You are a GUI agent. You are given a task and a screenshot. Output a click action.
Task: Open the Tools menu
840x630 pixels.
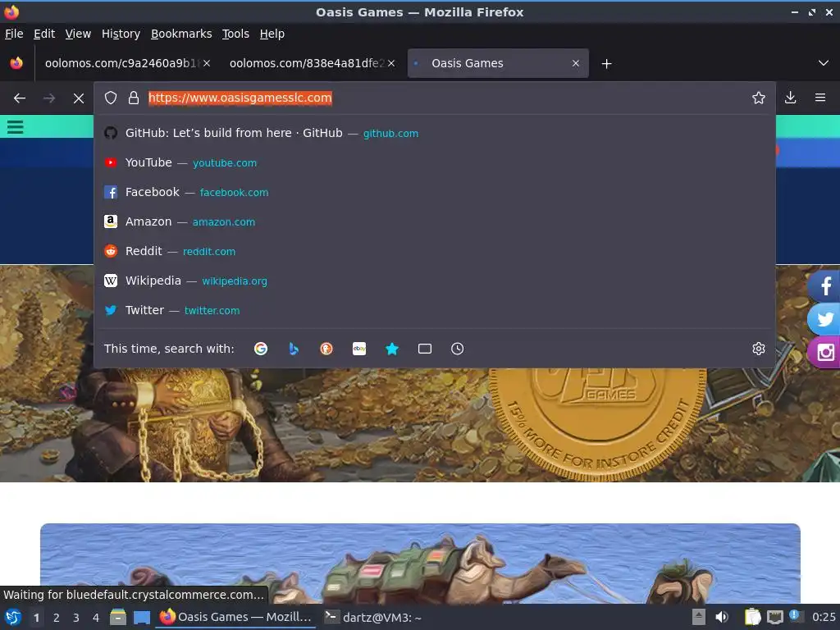pyautogui.click(x=235, y=34)
